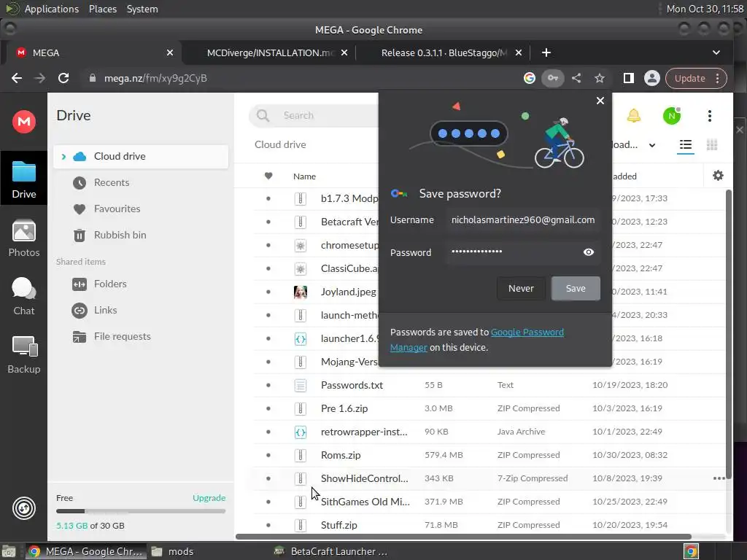This screenshot has height=560, width=747.
Task: Open Applications menu
Action: pos(52,9)
